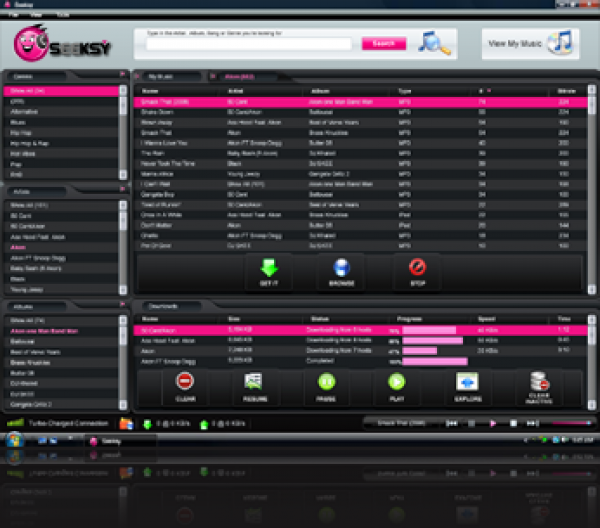Click the green GET IT download arrow
This screenshot has height=528, width=600.
(269, 267)
